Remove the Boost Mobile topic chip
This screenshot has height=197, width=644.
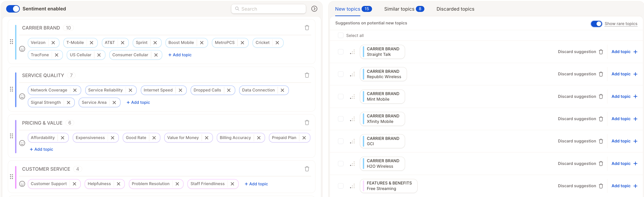(202, 43)
